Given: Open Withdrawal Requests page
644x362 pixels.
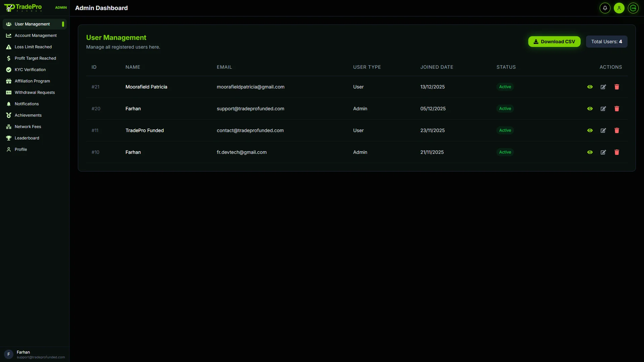Looking at the screenshot, I should coord(35,93).
